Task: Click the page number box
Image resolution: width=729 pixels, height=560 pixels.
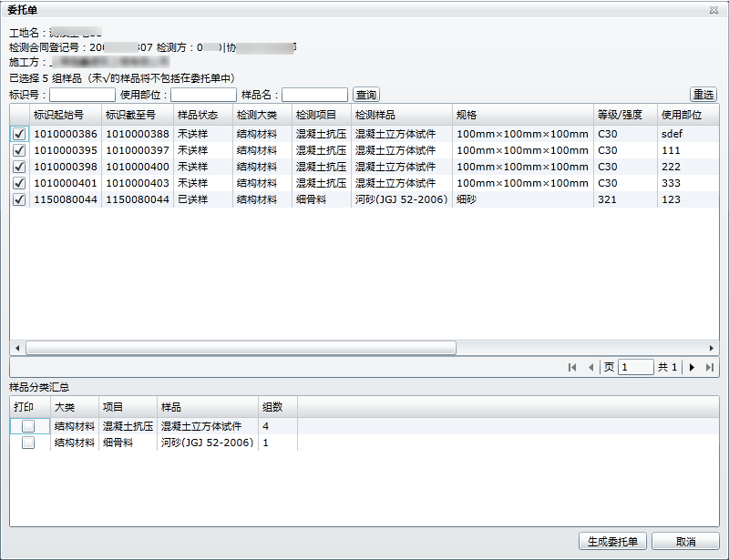Action: coord(635,367)
